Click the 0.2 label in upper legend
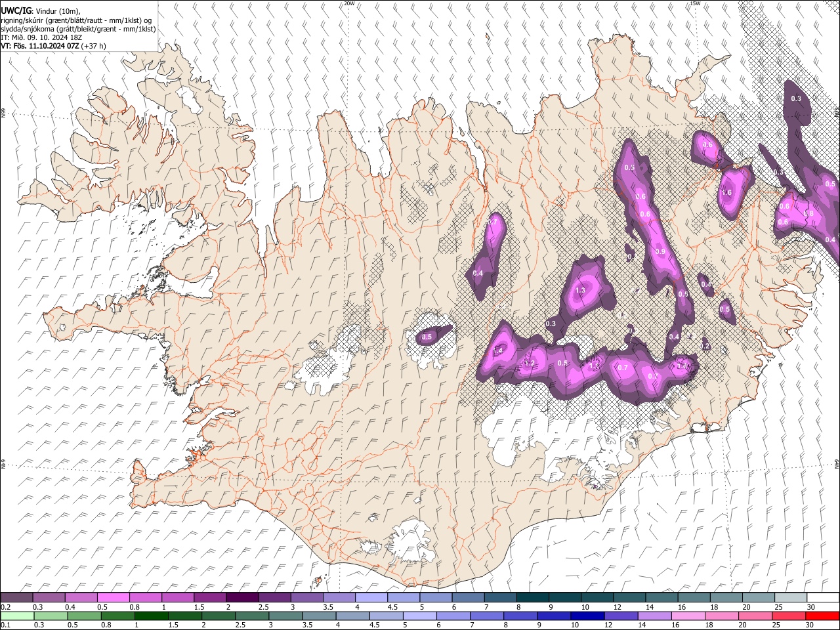This screenshot has width=840, height=630. [x=5, y=607]
